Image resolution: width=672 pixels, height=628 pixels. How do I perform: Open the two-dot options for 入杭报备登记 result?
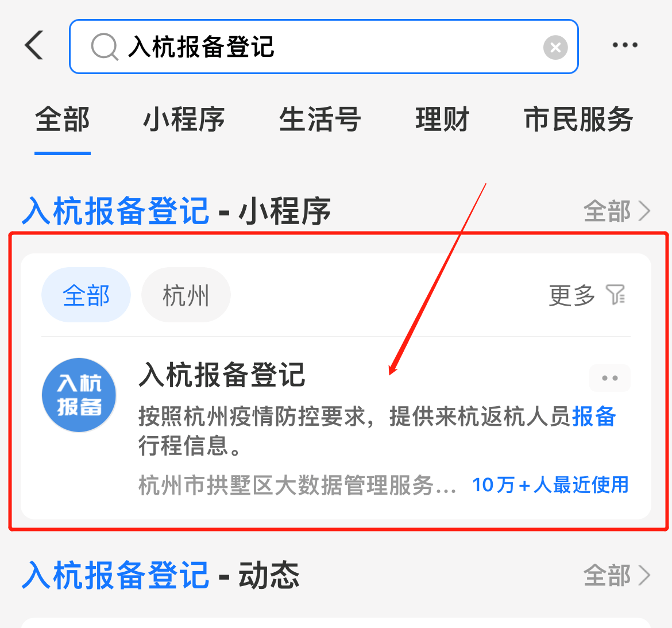(x=610, y=378)
